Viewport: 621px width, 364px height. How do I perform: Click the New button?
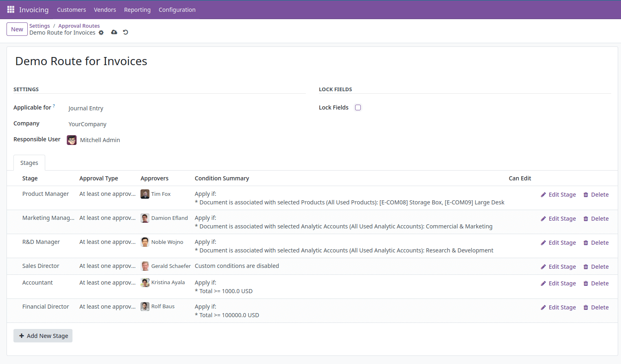[x=17, y=29]
